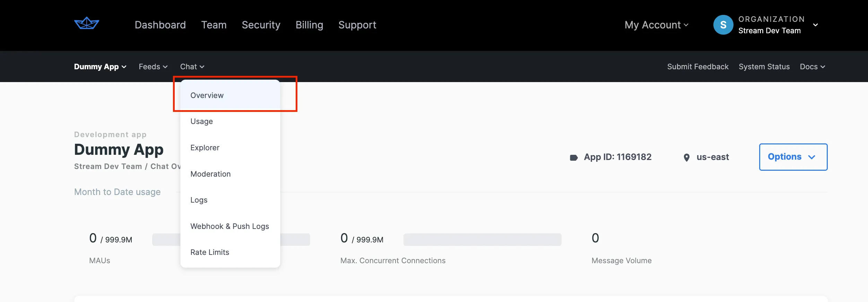Click the Stream paper boat logo
868x302 pixels.
86,24
